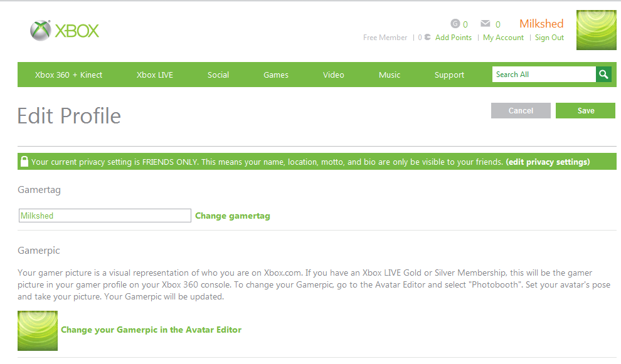Click the Gamertag section heading
Screen dimensions: 621x364
[x=40, y=190]
